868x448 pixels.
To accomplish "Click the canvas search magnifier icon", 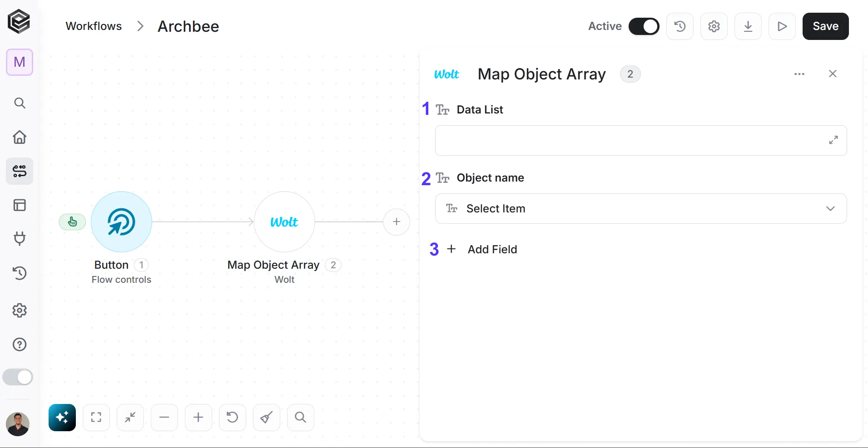I will point(301,417).
